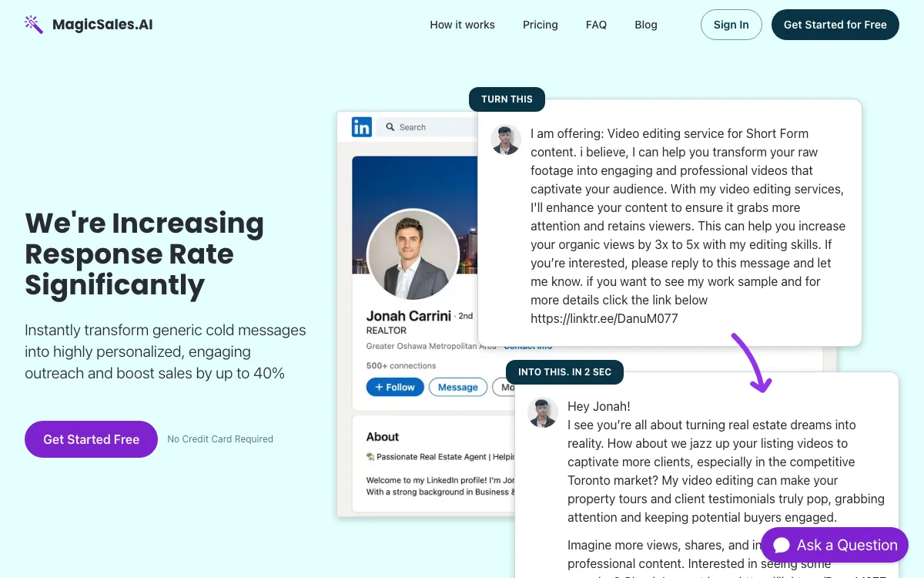Image resolution: width=924 pixels, height=578 pixels.
Task: Click the linktr.ee/DanuM077 link text
Action: (x=604, y=318)
